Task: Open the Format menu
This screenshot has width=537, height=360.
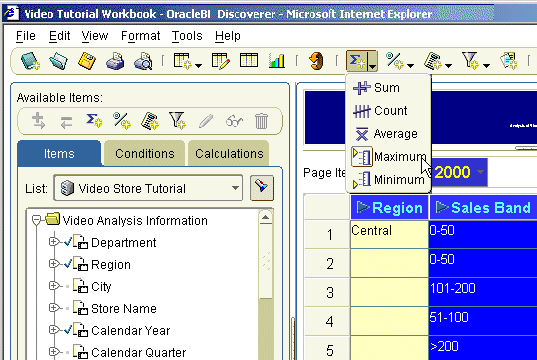Action: [140, 36]
